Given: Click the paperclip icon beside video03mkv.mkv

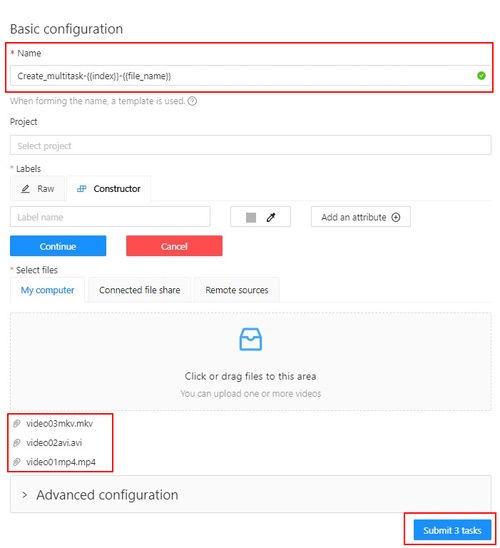Looking at the screenshot, I should (16, 424).
